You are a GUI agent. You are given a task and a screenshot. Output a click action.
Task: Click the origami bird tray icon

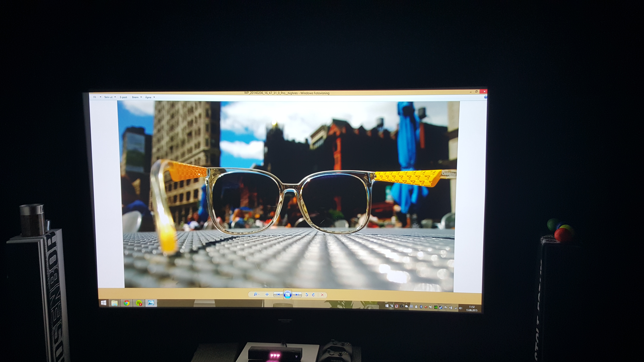point(392,306)
